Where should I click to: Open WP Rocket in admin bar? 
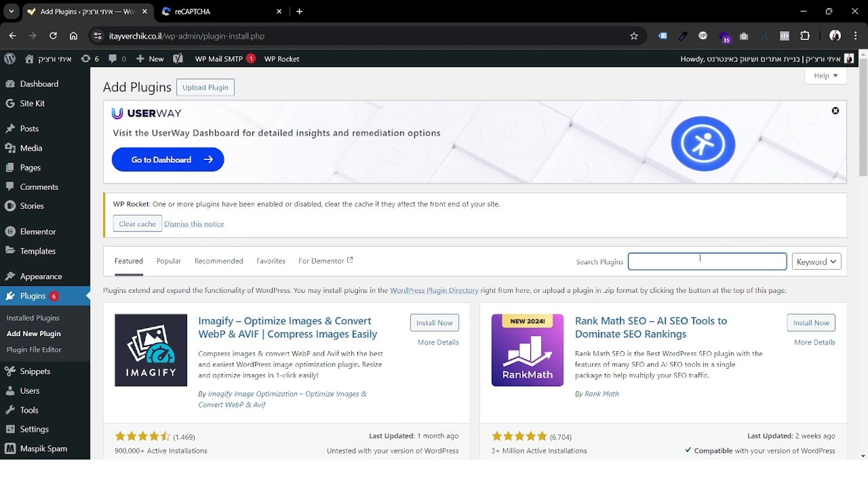282,59
